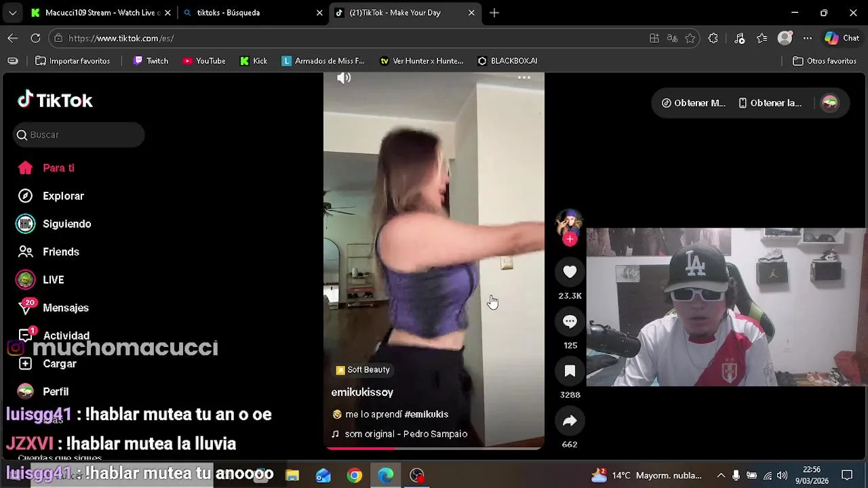Close the Macucci109 Stream tab

pyautogui.click(x=167, y=13)
